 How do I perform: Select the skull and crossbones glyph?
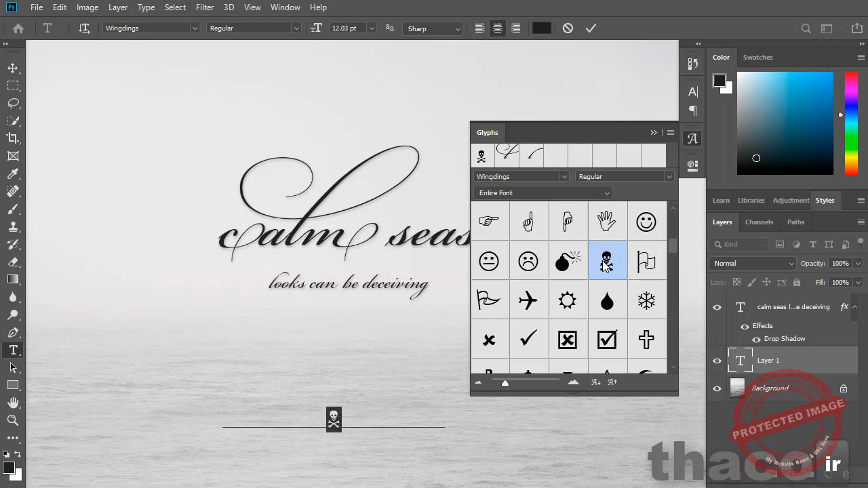click(607, 261)
